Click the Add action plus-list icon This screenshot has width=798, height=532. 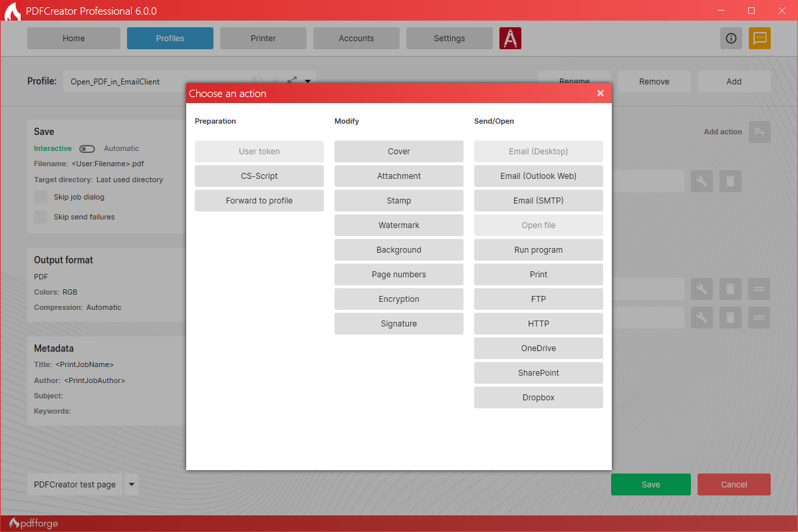pos(759,131)
